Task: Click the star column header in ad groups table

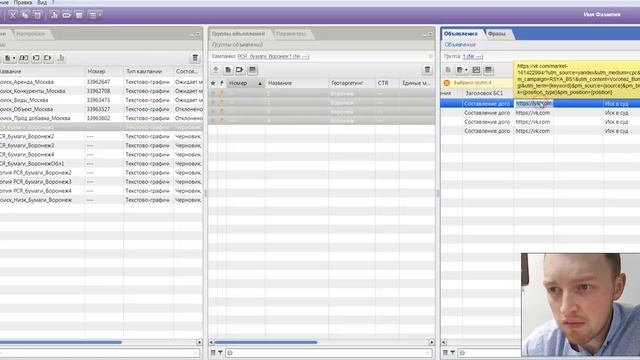Action: point(213,83)
